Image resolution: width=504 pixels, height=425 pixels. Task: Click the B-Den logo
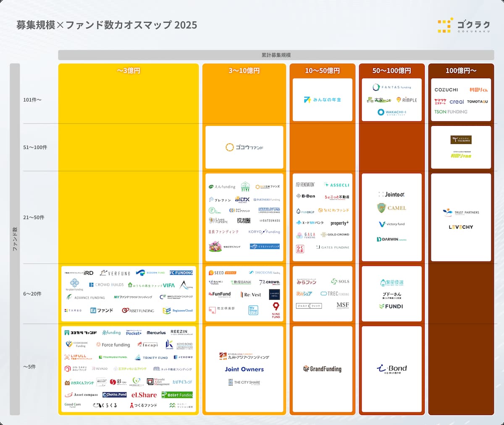point(306,196)
